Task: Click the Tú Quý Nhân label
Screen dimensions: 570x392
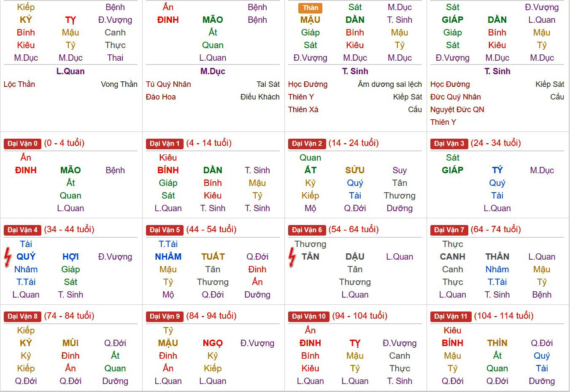Action: click(x=168, y=84)
